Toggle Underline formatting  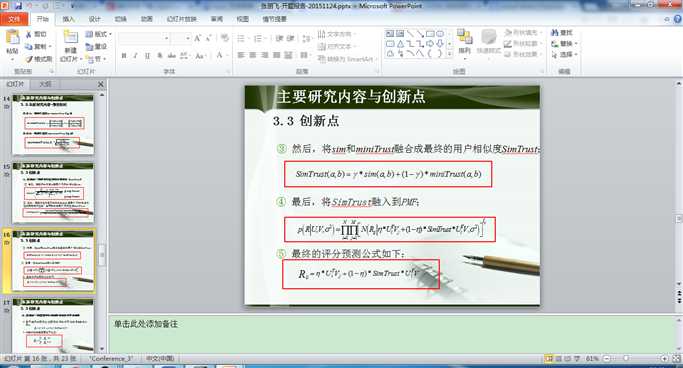pos(147,55)
